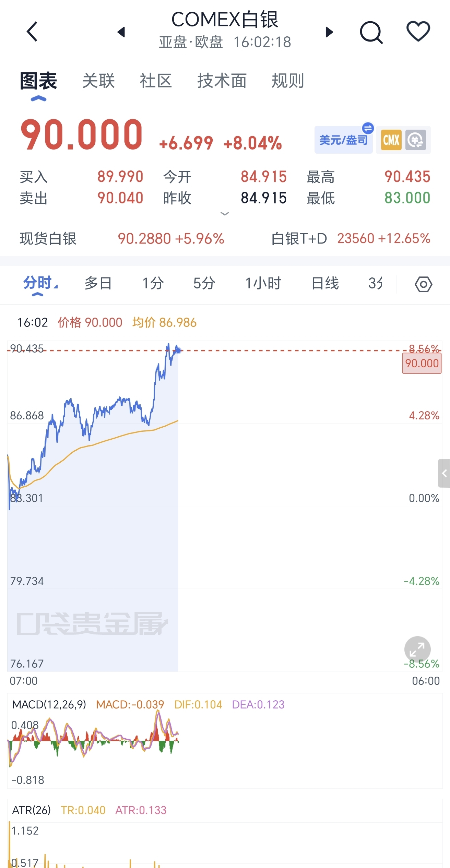Expand chart to fullscreen
Image resolution: width=450 pixels, height=868 pixels.
pos(417,649)
